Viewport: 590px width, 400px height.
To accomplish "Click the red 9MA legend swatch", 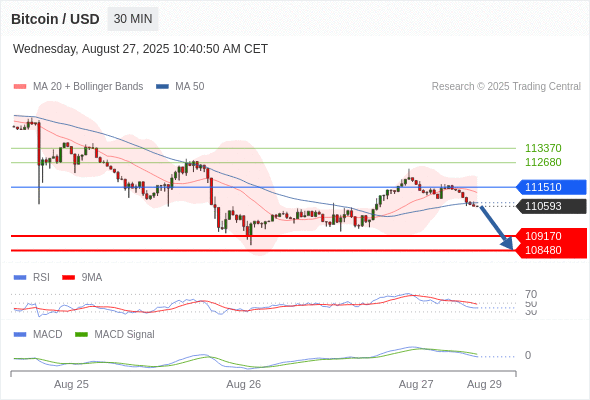I will click(68, 278).
